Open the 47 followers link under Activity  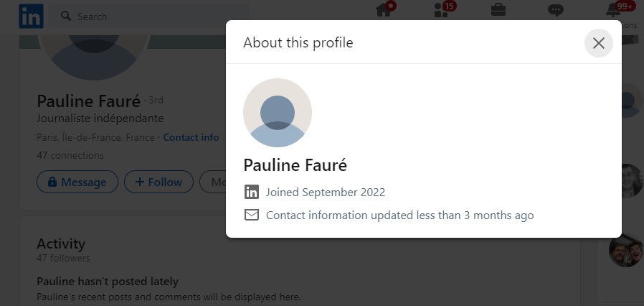63,259
